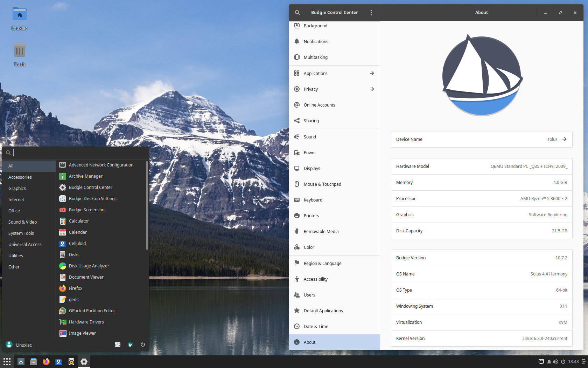Select the Accessories category
This screenshot has height=368, width=588.
(29, 177)
